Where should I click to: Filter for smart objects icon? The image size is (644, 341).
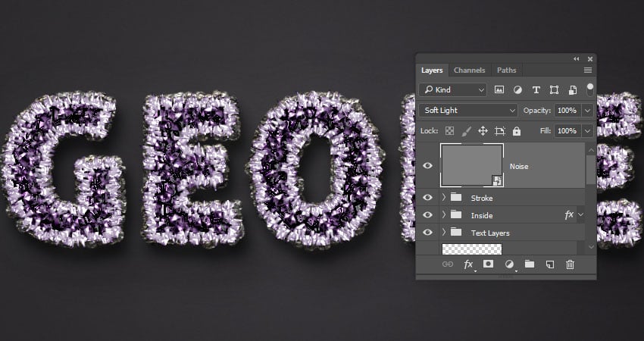572,89
